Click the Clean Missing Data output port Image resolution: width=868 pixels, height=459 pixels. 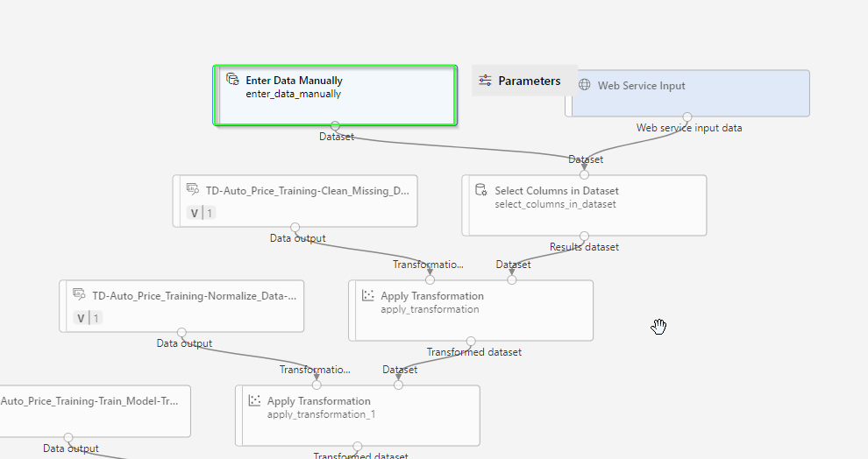point(295,227)
